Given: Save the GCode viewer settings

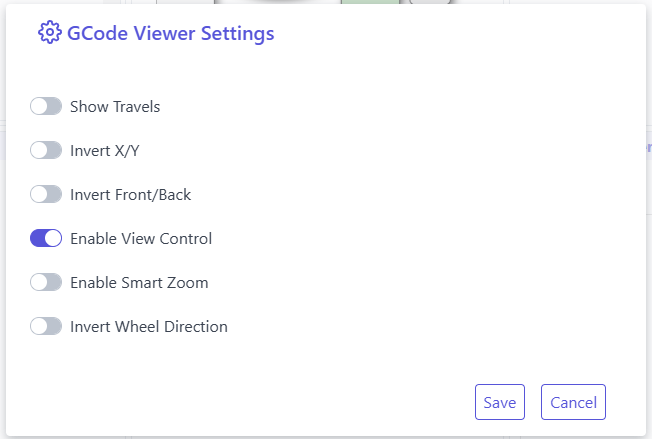Looking at the screenshot, I should point(499,402).
